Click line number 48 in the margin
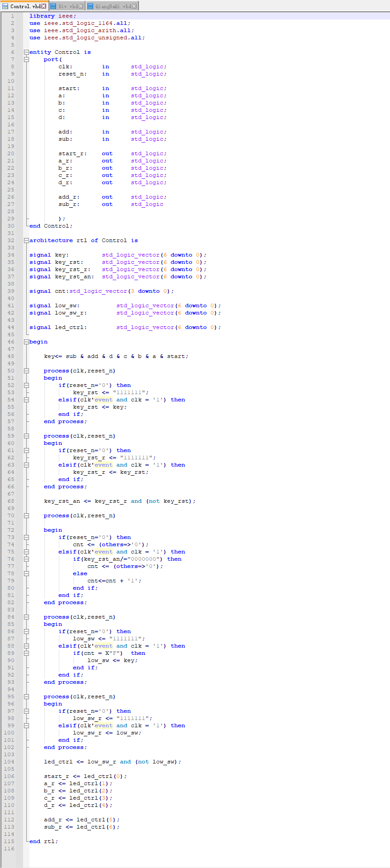 (11, 356)
